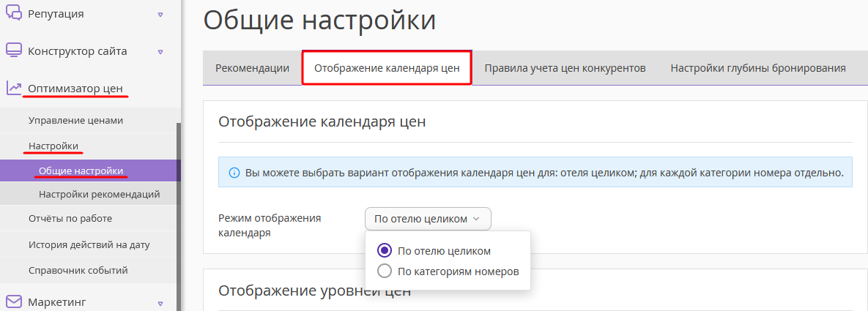This screenshot has width=868, height=311.
Task: Click the Режим отображения календаря label
Action: [270, 226]
